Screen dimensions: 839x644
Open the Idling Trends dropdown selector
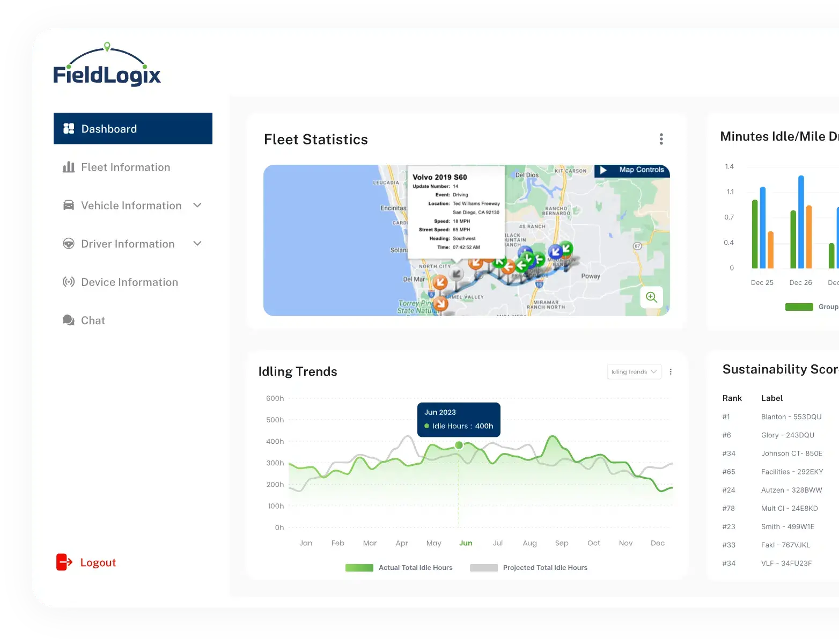tap(634, 372)
